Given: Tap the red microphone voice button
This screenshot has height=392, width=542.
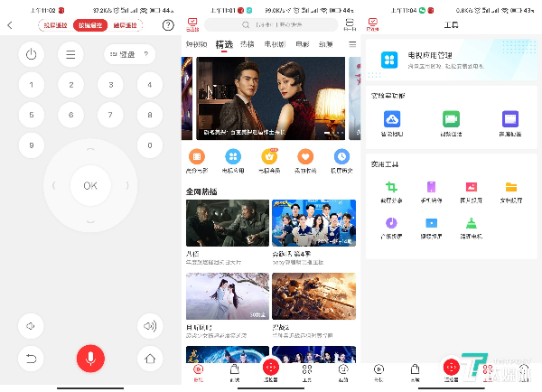Looking at the screenshot, I should pyautogui.click(x=90, y=359).
